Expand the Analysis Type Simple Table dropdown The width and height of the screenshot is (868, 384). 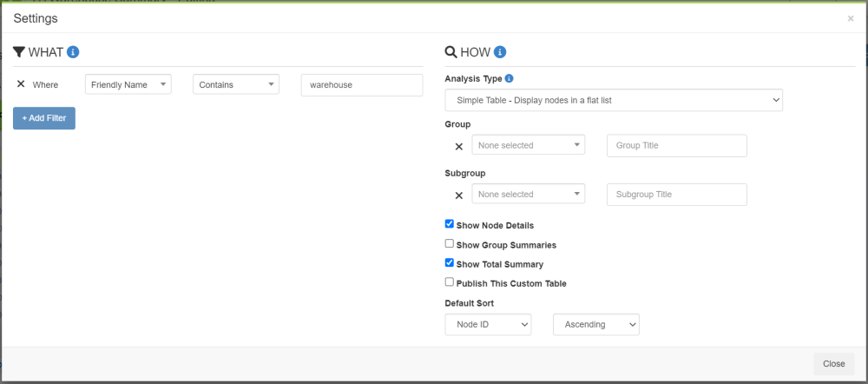pyautogui.click(x=613, y=100)
